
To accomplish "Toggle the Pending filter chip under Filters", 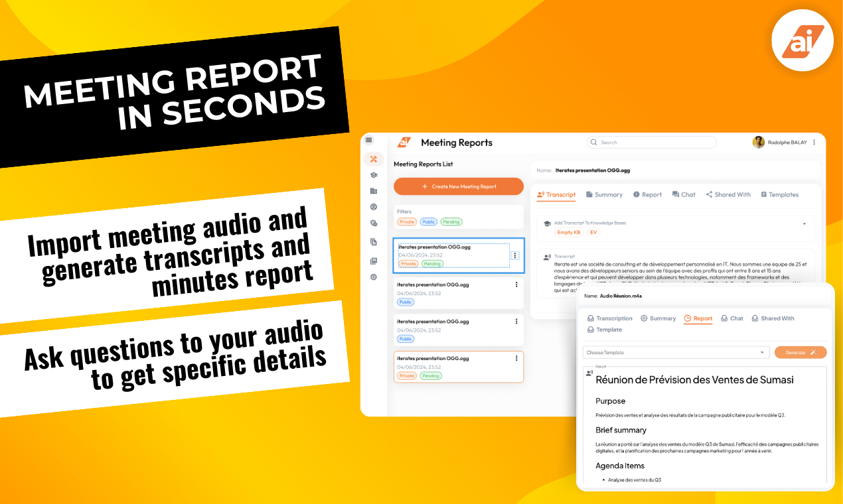I will (x=451, y=222).
